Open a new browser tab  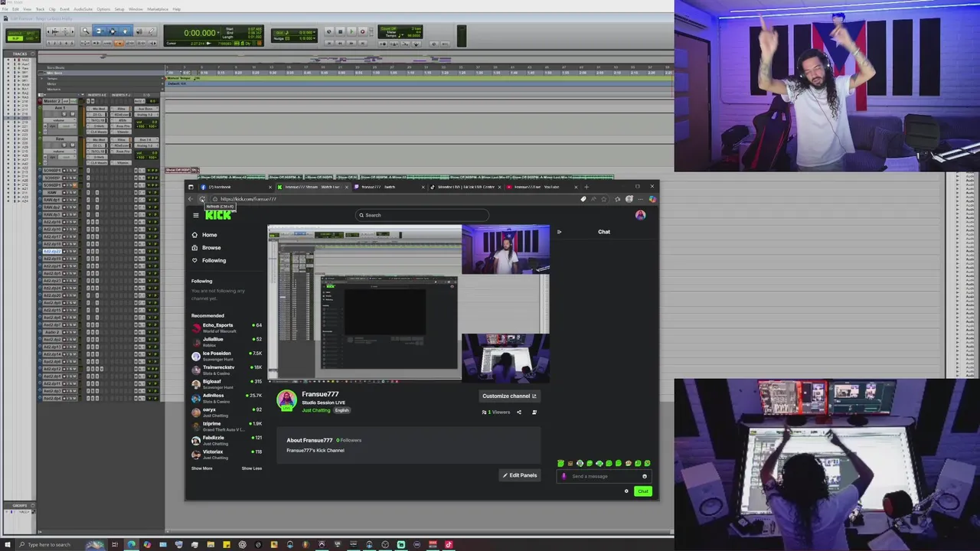tap(586, 187)
